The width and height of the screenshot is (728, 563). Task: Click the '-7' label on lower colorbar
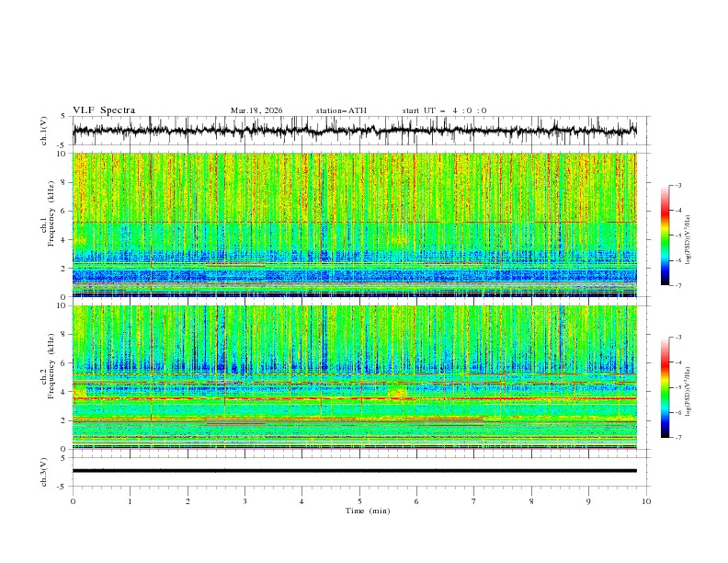pyautogui.click(x=677, y=437)
